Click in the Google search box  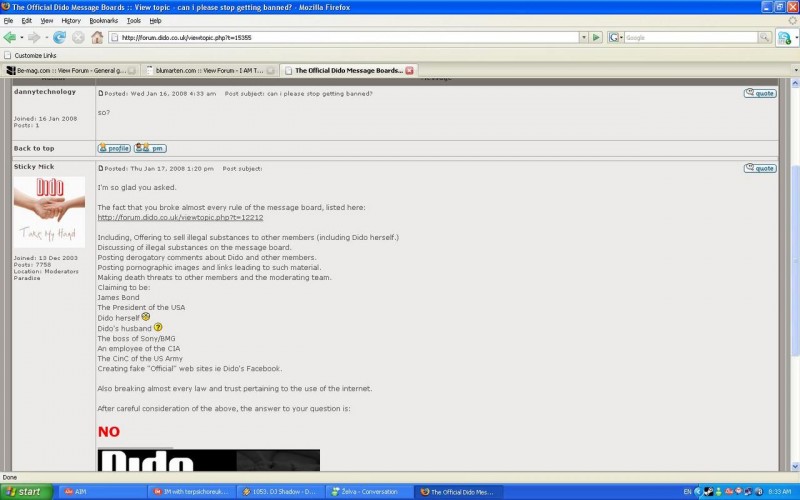point(691,37)
